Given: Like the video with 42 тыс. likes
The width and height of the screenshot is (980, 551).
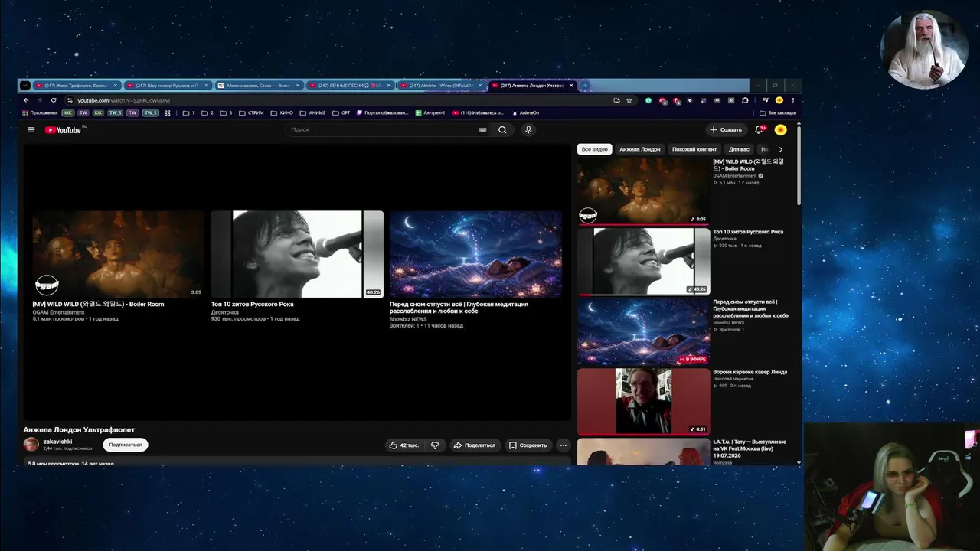Looking at the screenshot, I should [403, 445].
